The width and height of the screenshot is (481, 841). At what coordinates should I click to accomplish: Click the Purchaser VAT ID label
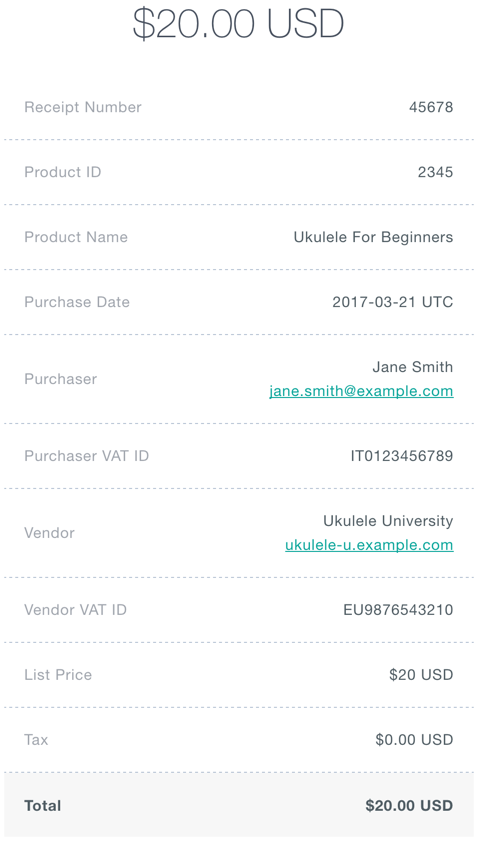point(86,456)
